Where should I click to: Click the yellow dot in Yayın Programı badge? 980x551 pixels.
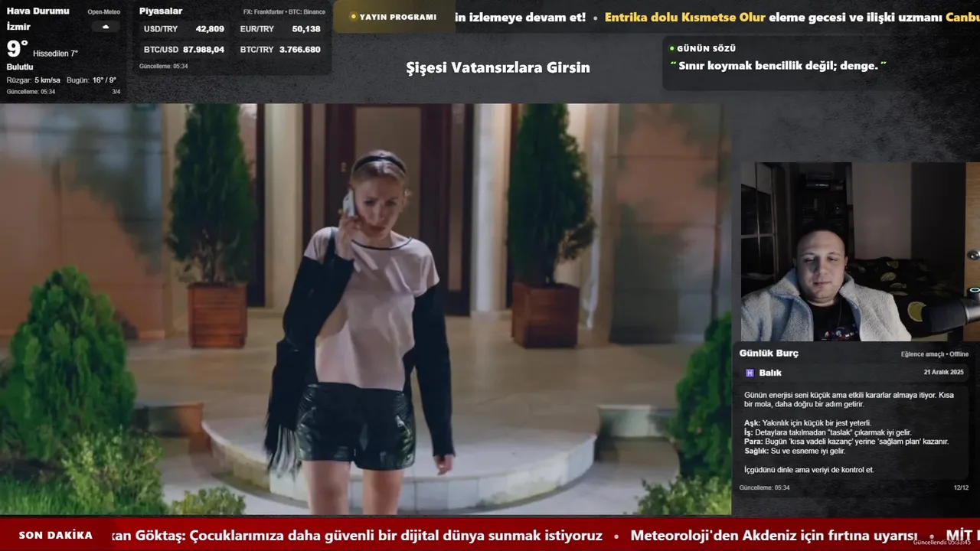pyautogui.click(x=353, y=17)
